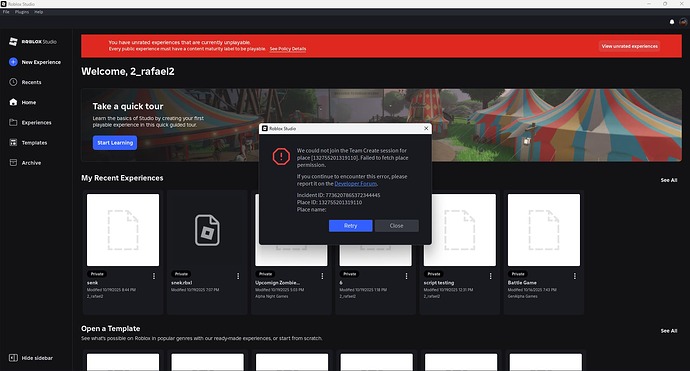Open the senk experience thumbnail
The image size is (690, 371).
coord(123,230)
